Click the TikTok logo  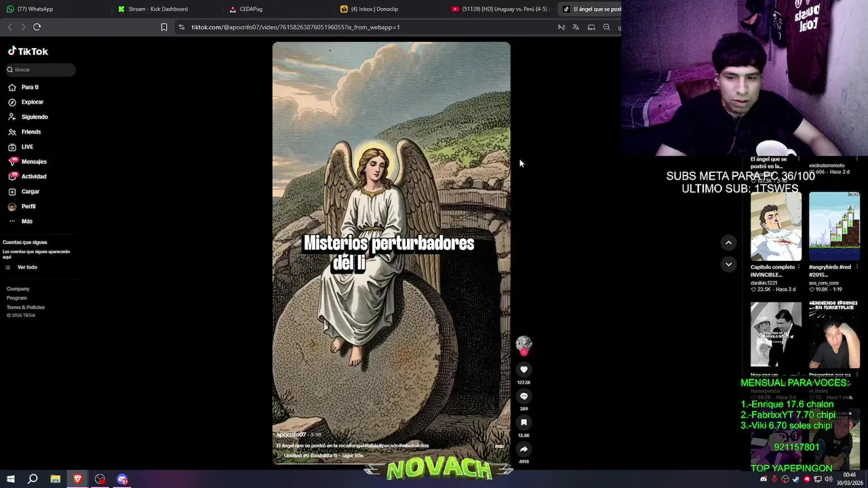tap(28, 52)
